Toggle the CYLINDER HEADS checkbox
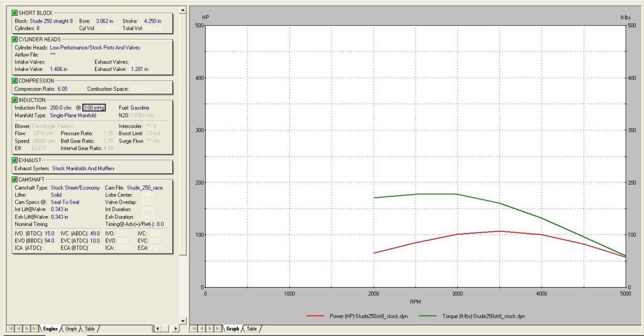This screenshot has height=336, width=644. point(14,40)
